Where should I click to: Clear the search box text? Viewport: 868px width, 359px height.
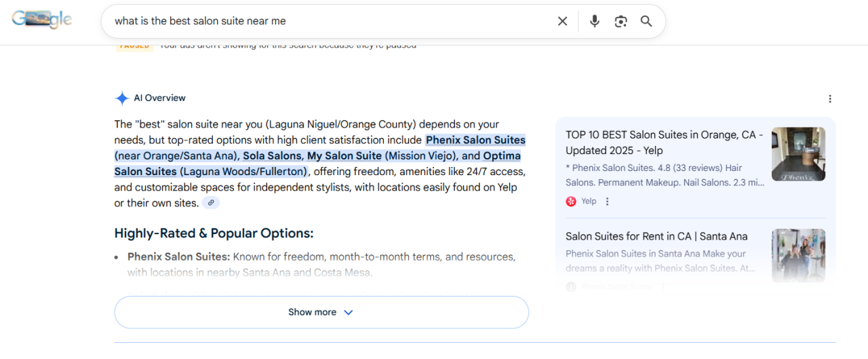pos(562,21)
